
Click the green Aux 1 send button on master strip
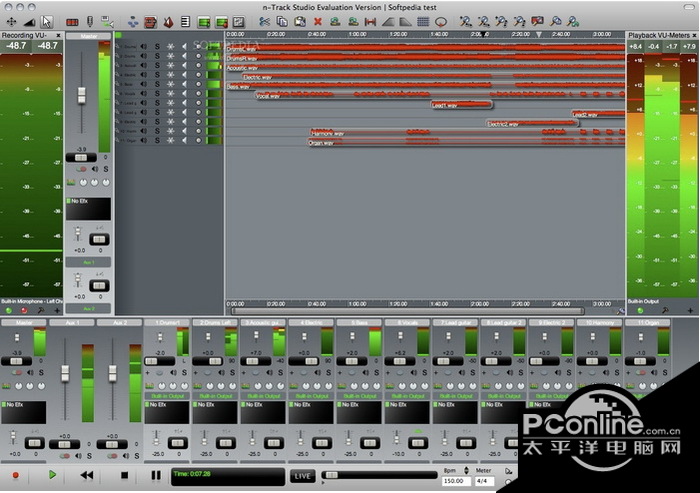[88, 262]
